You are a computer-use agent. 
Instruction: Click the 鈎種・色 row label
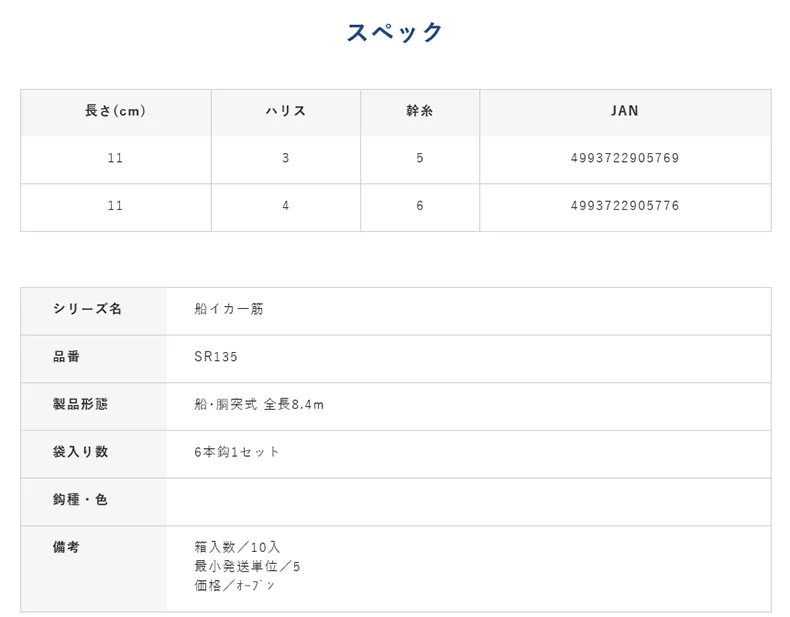click(80, 500)
